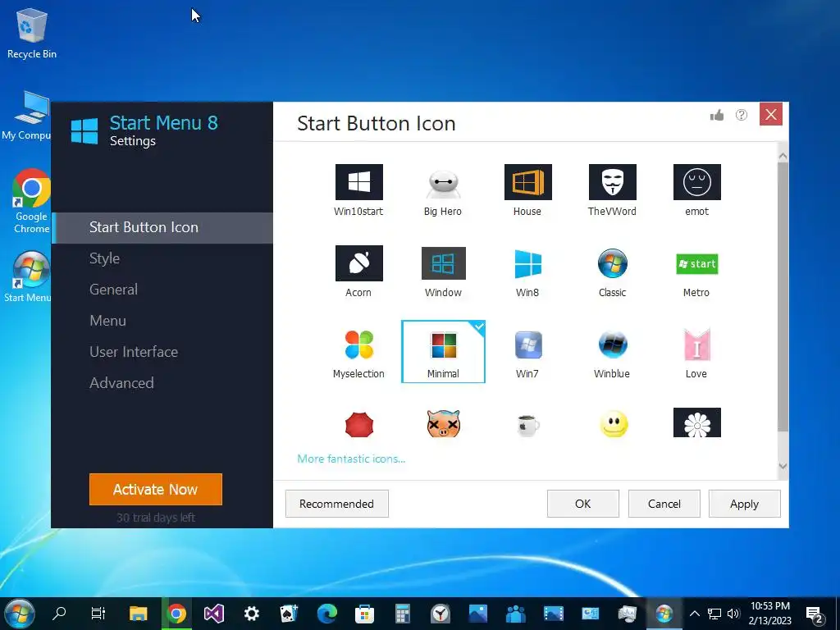840x630 pixels.
Task: Open the More fantastic icons link
Action: point(351,459)
